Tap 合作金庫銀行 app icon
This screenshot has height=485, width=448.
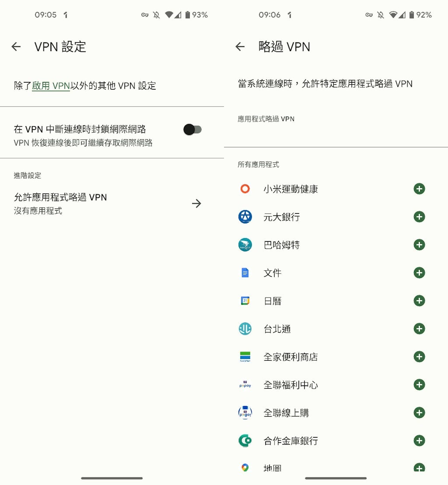(245, 441)
